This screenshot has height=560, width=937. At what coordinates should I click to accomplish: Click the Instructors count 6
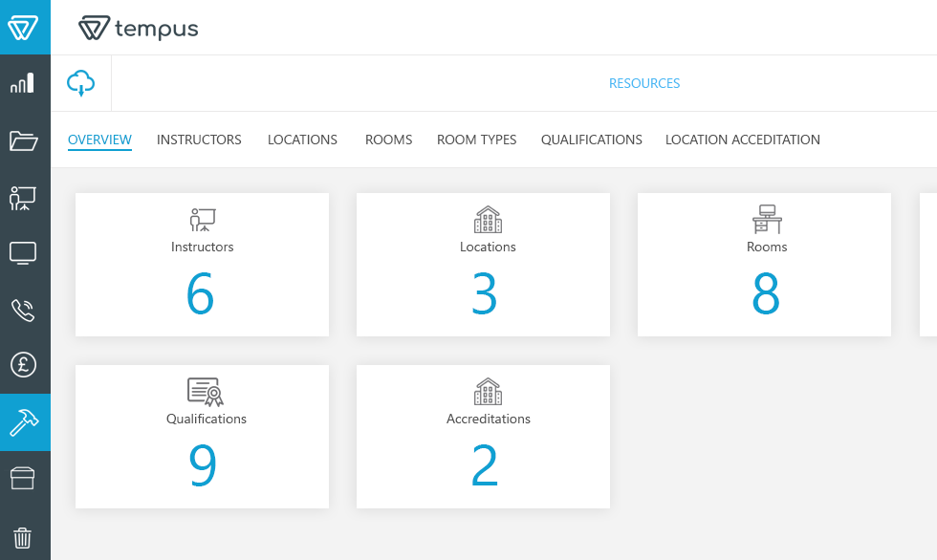pos(200,293)
